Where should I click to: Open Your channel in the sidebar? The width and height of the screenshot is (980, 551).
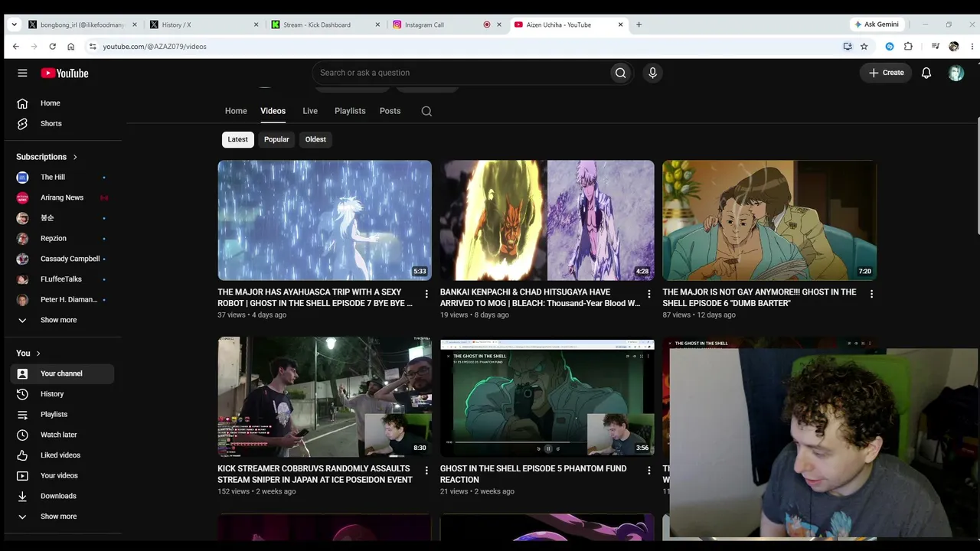(x=62, y=373)
